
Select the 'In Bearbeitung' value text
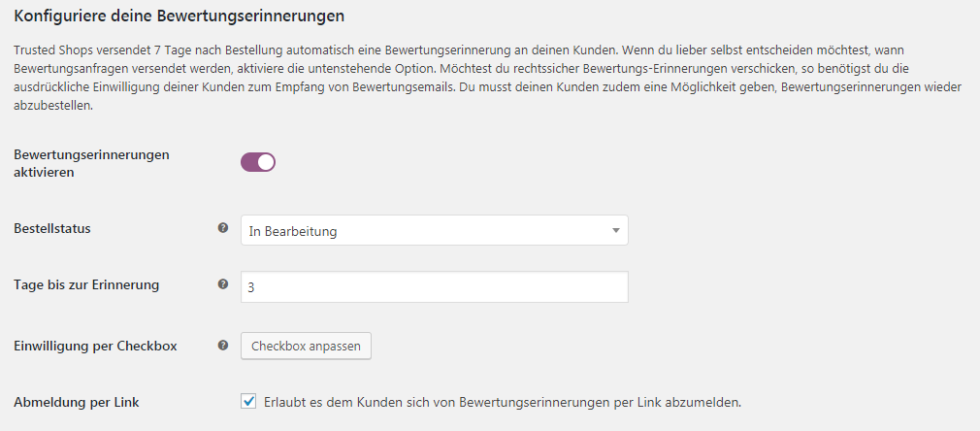pos(292,231)
